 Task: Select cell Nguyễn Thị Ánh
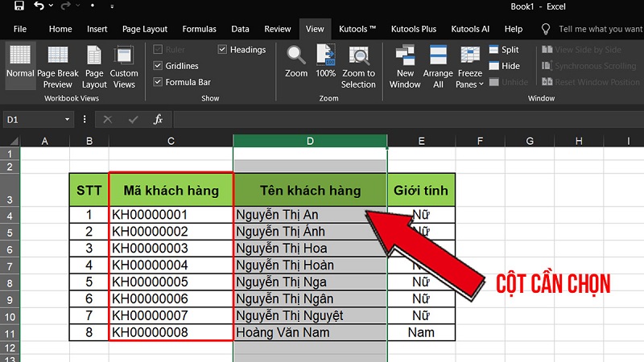pyautogui.click(x=310, y=232)
